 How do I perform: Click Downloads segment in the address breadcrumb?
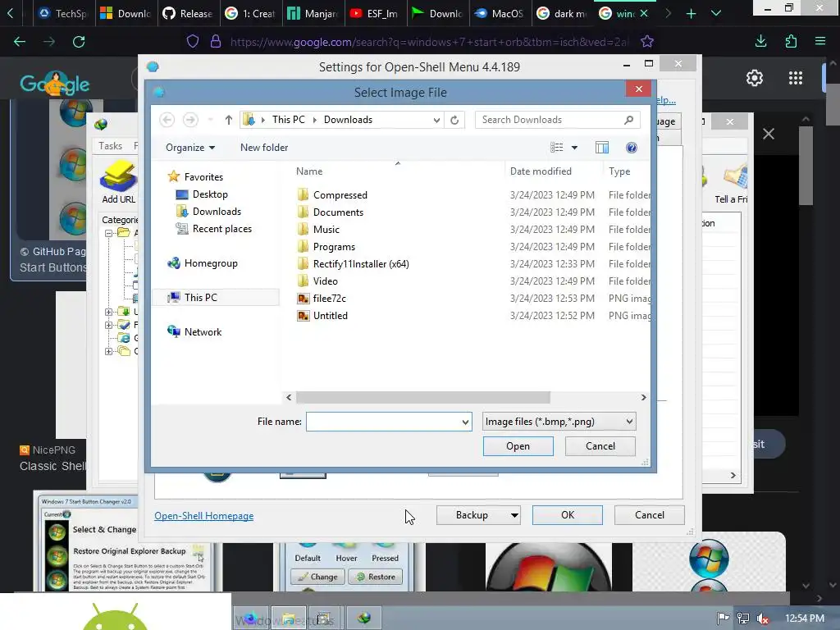348,120
